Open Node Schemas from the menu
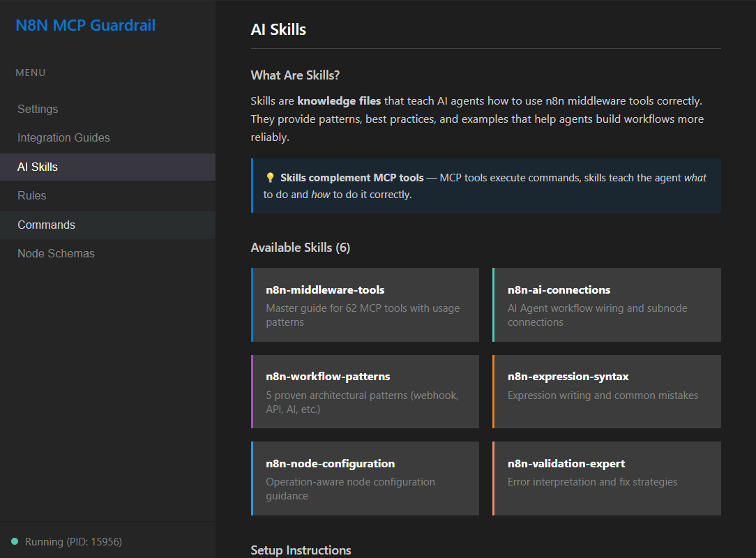756x558 pixels. [56, 253]
